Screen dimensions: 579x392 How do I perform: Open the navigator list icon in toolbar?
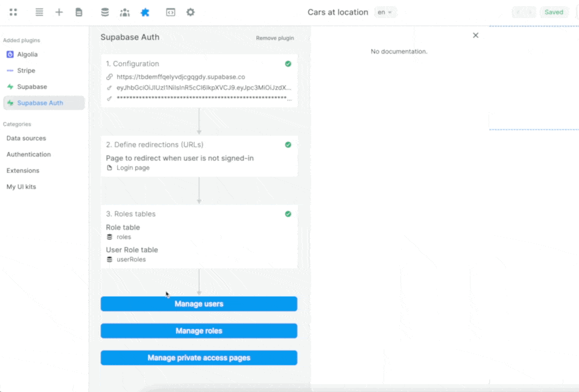39,12
